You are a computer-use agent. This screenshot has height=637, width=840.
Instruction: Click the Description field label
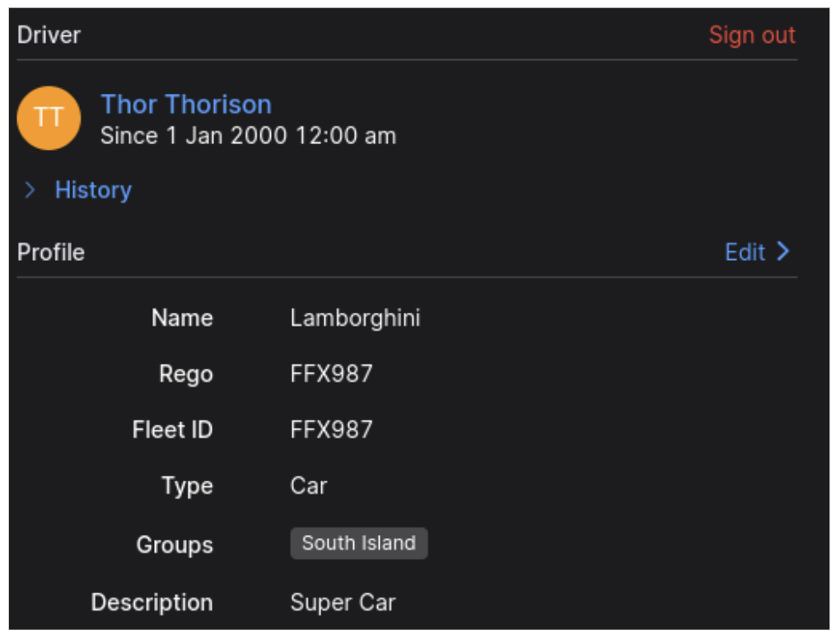tap(152, 602)
